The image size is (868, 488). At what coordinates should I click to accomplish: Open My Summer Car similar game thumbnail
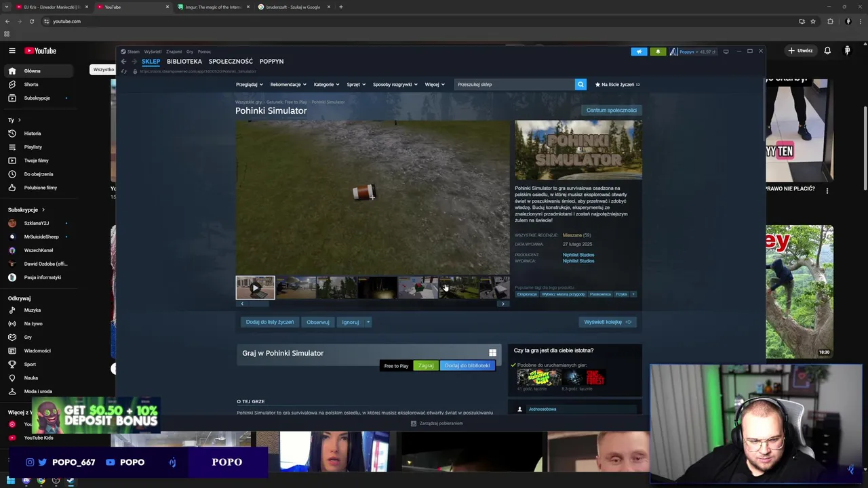pos(539,378)
